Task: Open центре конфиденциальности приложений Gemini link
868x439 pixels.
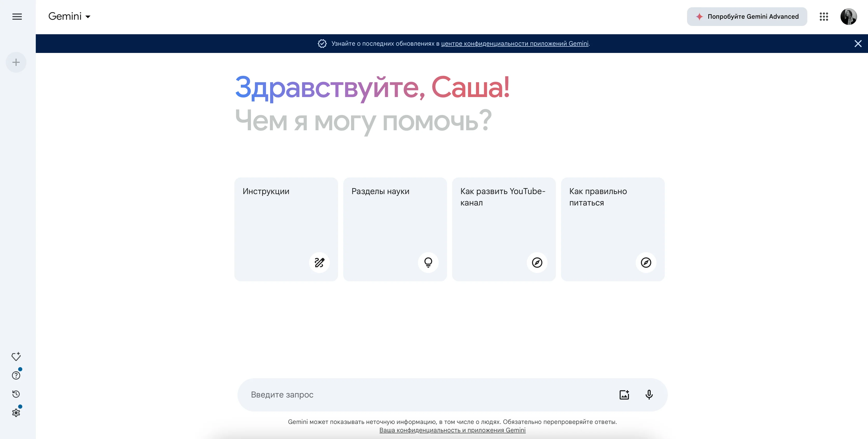Action: click(x=515, y=44)
